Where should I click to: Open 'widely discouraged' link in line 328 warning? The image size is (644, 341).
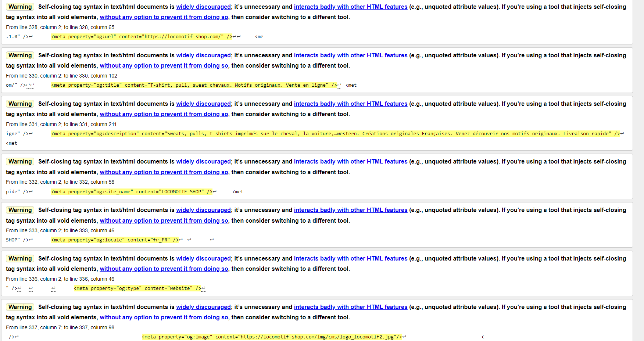pyautogui.click(x=204, y=7)
